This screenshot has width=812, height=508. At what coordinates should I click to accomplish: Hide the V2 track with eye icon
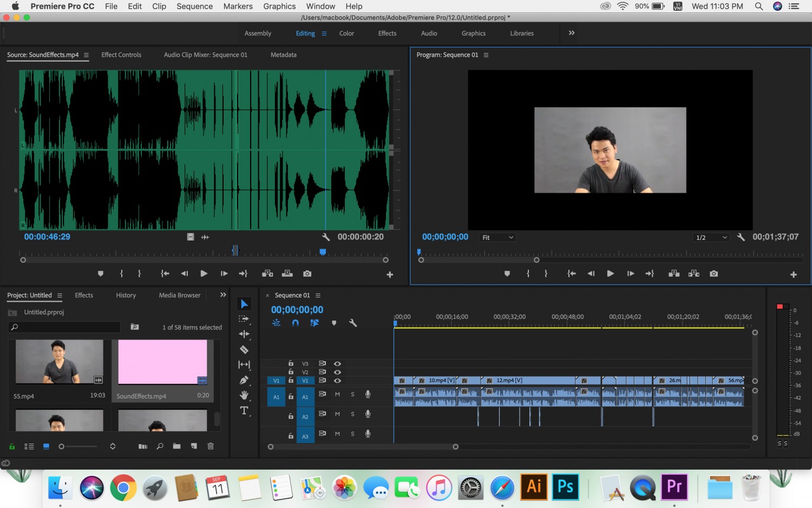coord(337,372)
